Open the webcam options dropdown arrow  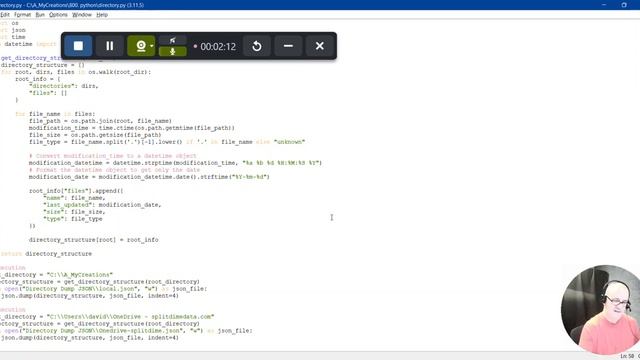152,46
